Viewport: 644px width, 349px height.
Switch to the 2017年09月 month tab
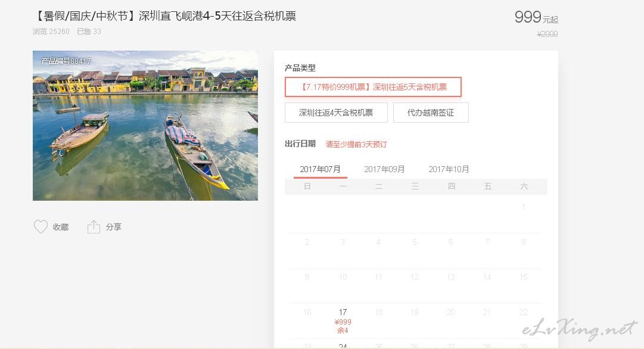[x=384, y=169]
